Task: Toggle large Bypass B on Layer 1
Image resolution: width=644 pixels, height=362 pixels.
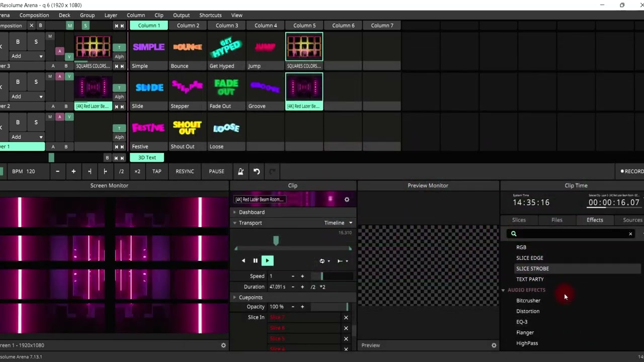Action: click(18, 122)
